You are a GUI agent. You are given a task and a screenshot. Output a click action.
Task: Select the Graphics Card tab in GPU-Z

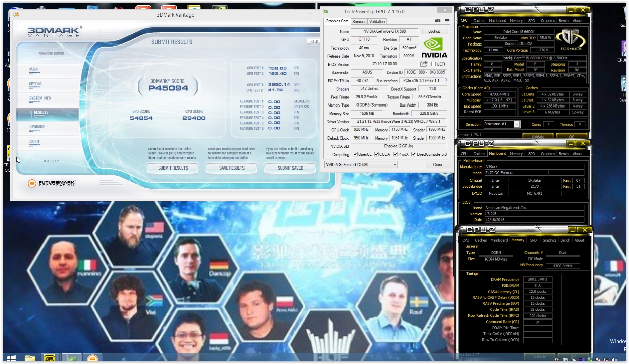(x=337, y=21)
